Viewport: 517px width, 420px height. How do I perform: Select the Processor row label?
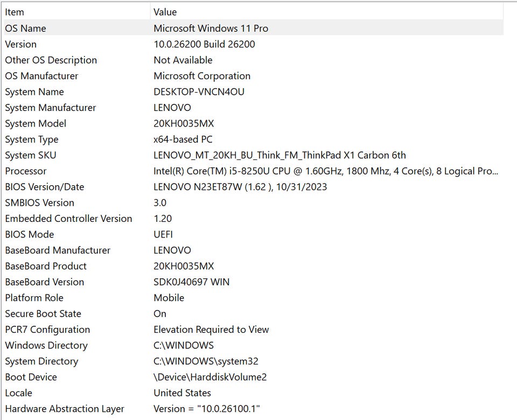coord(26,171)
